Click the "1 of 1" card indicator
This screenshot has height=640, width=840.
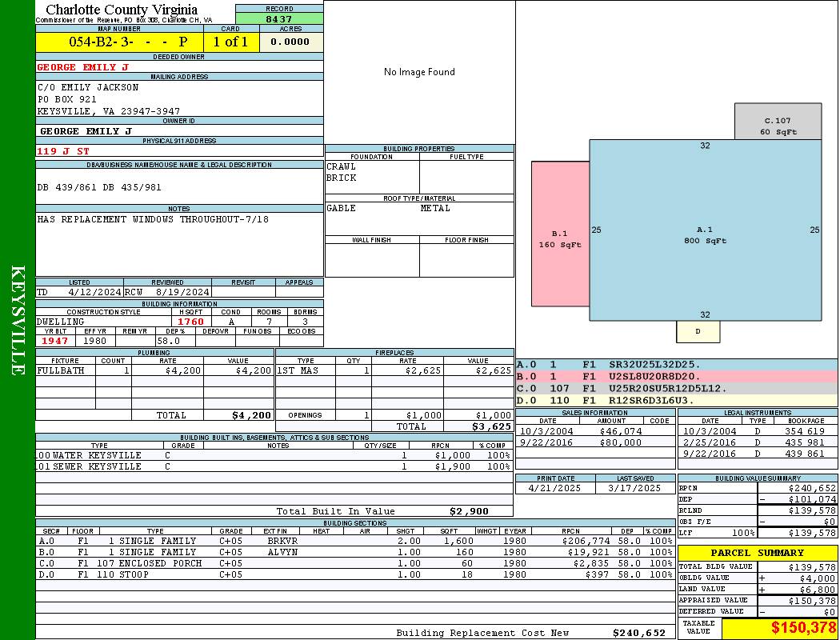[230, 42]
